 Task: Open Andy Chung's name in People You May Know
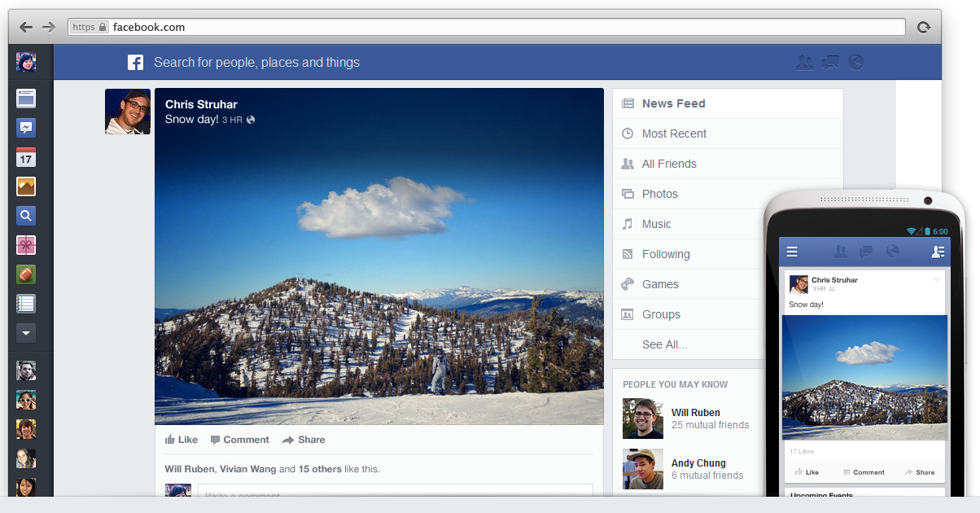(x=698, y=463)
